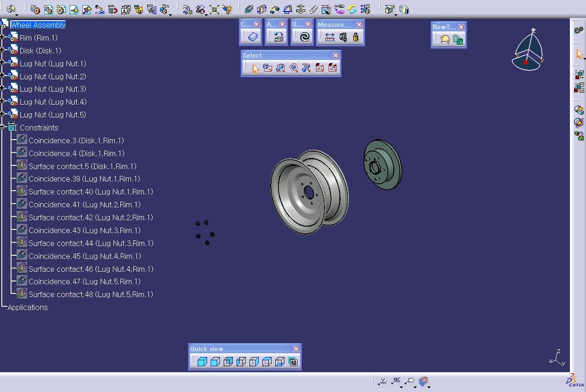Click the anchor (Fix Component) icon in top toolbar
This screenshot has height=392, width=586.
coord(300,9)
